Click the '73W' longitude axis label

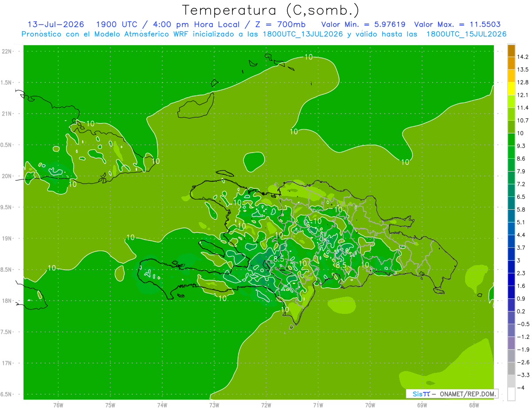pos(214,405)
